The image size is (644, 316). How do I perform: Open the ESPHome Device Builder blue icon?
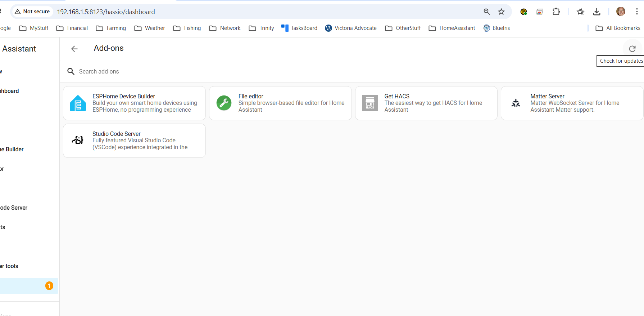78,103
